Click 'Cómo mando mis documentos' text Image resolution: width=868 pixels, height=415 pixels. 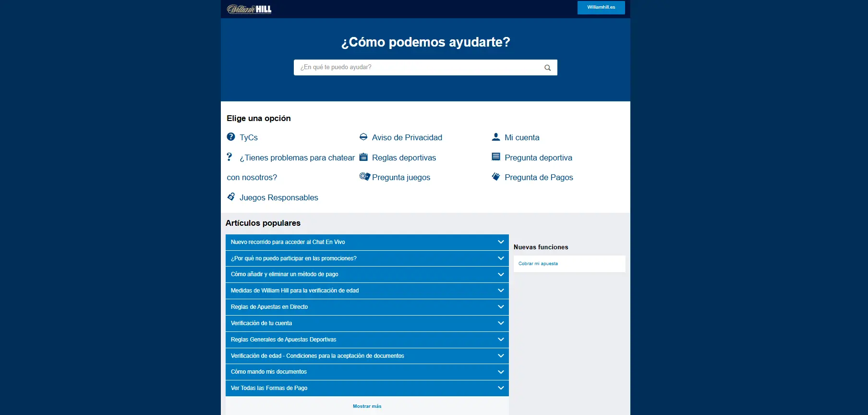(x=268, y=372)
